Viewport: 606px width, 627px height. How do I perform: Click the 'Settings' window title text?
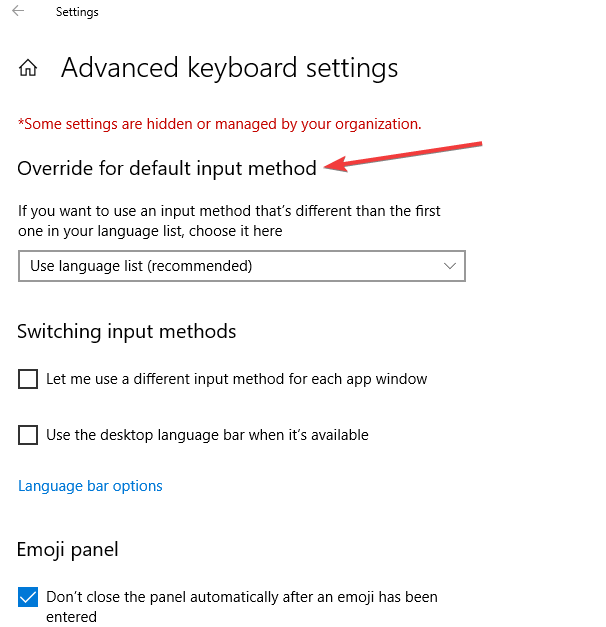pos(77,13)
